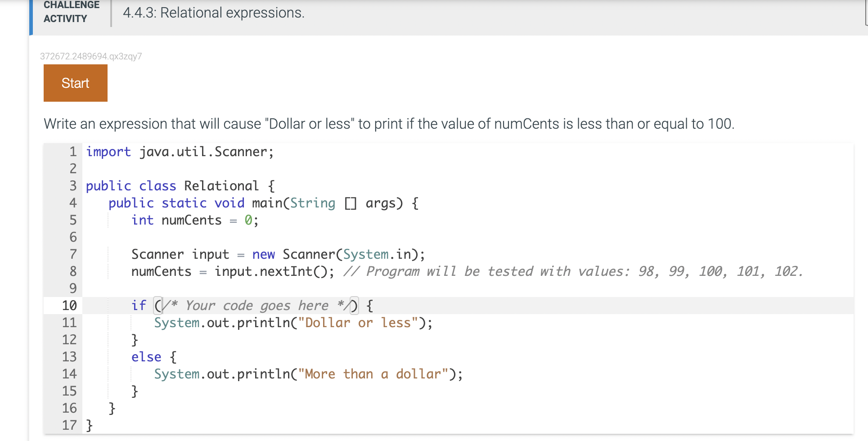Screen dimensions: 868x441
Task: Click the import java.util.Scanner line
Action: click(x=180, y=152)
